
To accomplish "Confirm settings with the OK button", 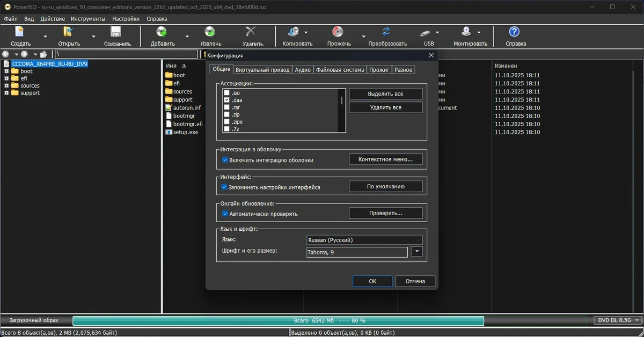I will click(372, 281).
